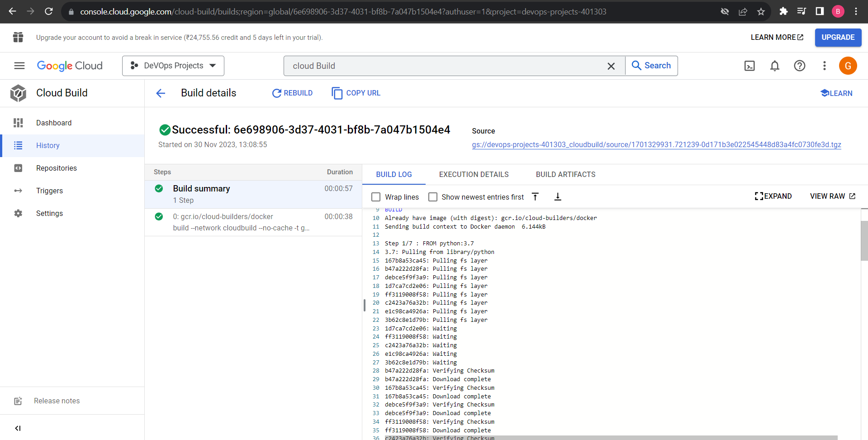Go back with browser back arrow
This screenshot has height=440, width=868.
pos(12,11)
